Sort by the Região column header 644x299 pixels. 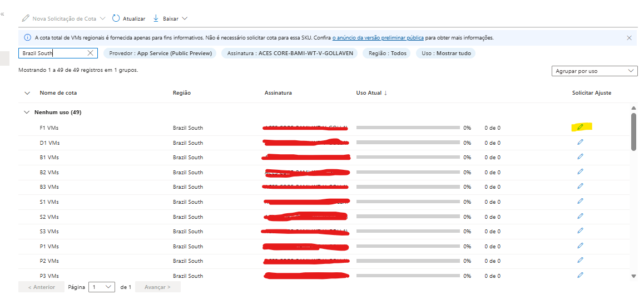tap(181, 93)
